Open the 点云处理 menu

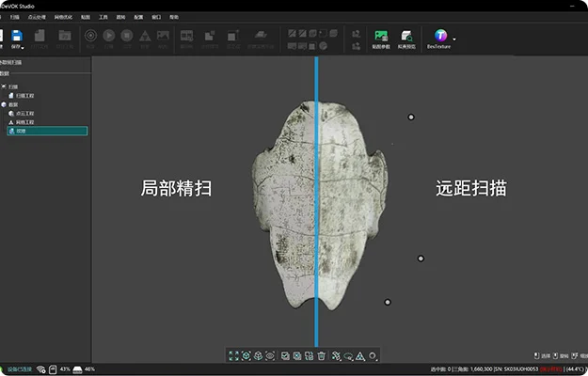(39, 17)
